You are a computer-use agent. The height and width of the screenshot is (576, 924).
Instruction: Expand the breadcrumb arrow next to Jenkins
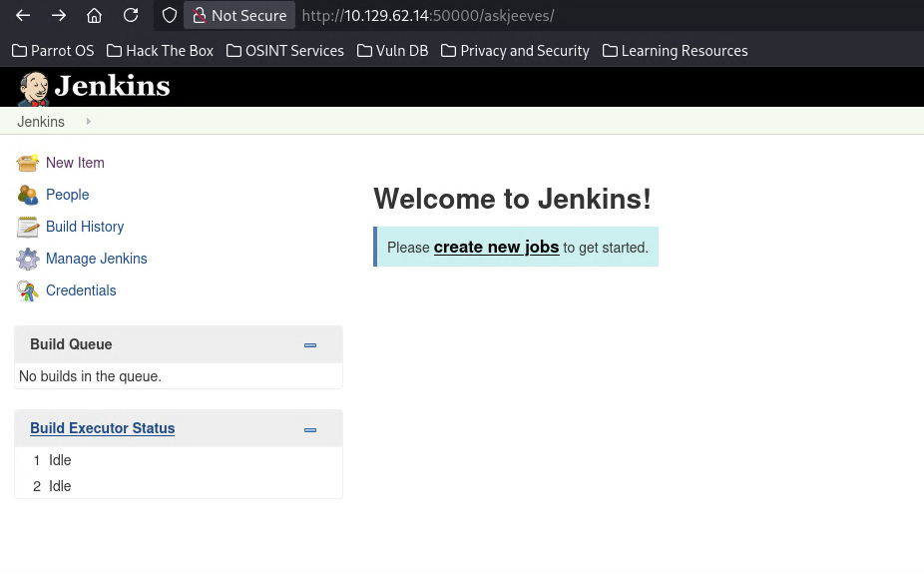(89, 122)
